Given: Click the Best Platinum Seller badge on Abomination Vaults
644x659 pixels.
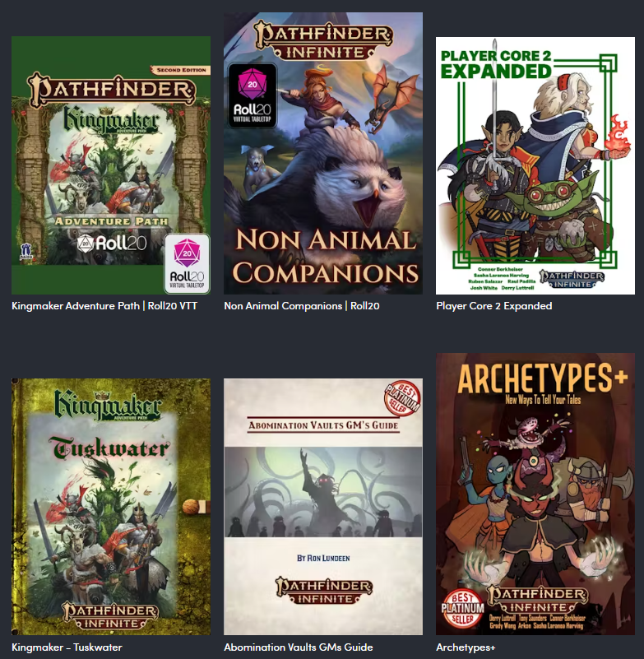Looking at the screenshot, I should pos(403,399).
